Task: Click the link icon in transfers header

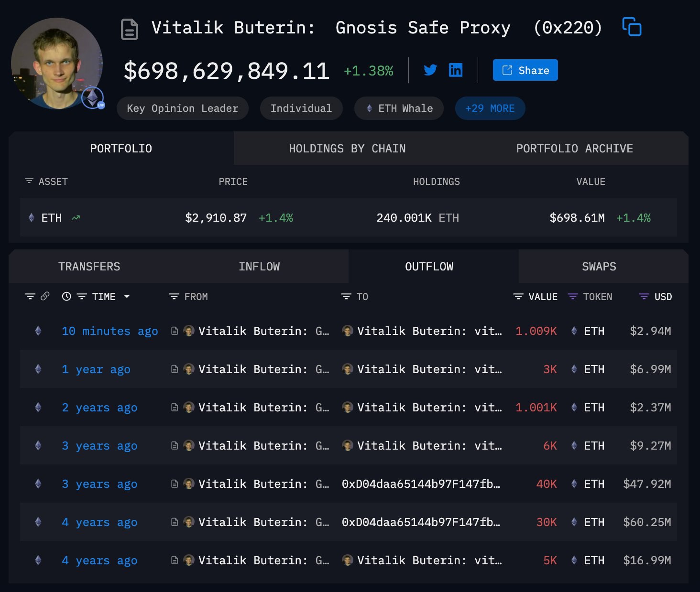Action: pos(45,296)
